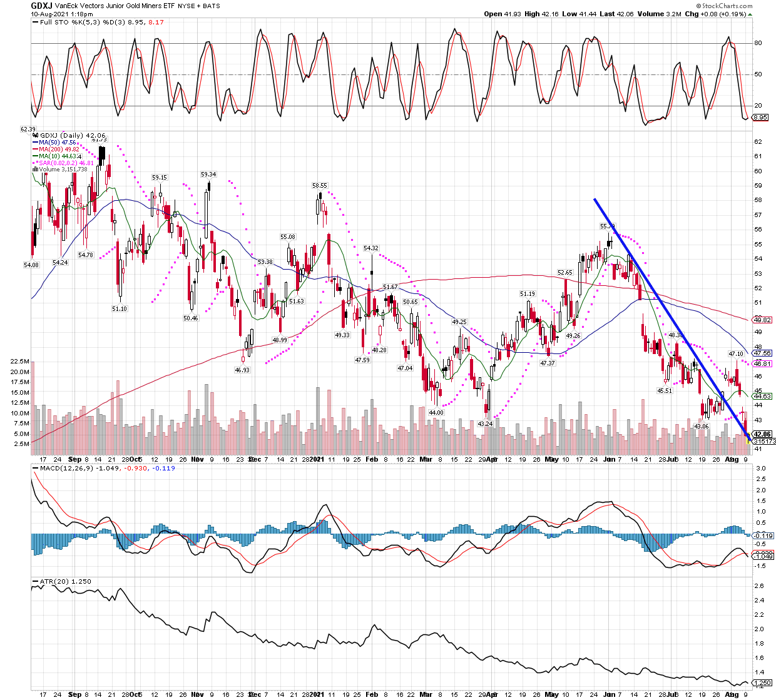The width and height of the screenshot is (776, 700).
Task: Select the GDXJ ticker symbol in header
Action: [x=42, y=6]
